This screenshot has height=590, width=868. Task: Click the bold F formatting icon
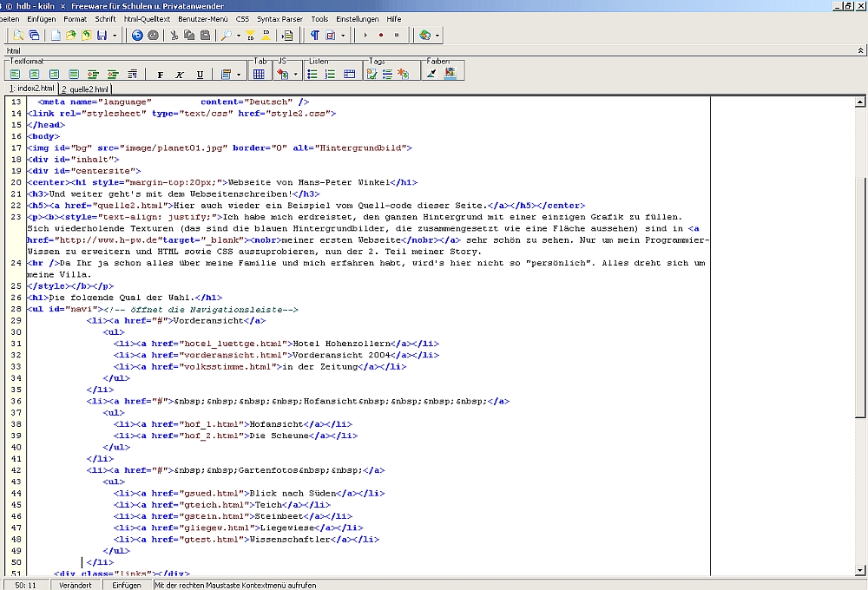[x=161, y=75]
